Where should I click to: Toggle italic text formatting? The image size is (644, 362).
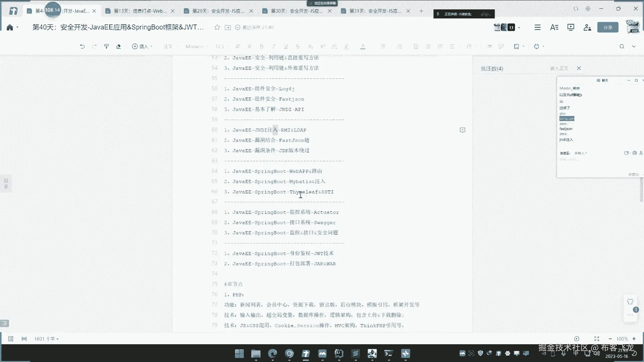click(x=274, y=47)
